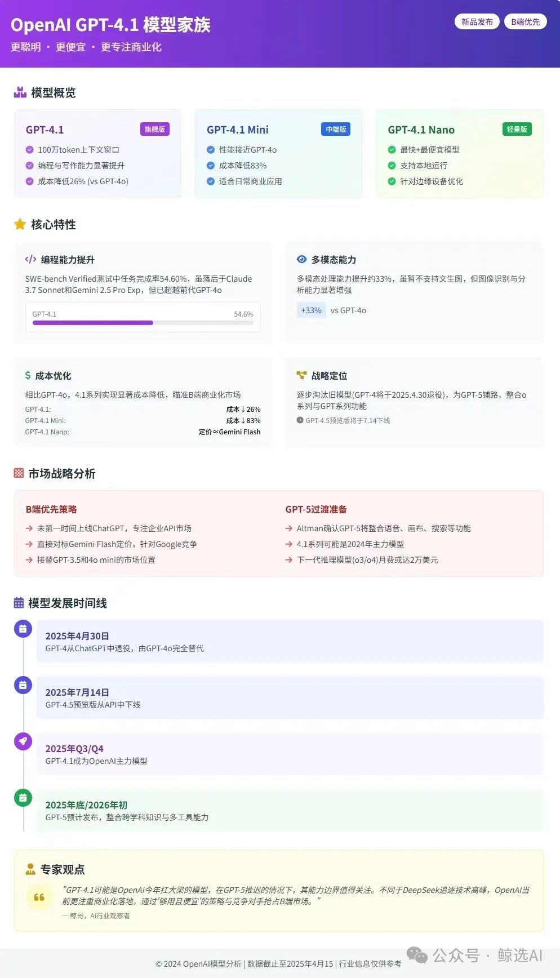
Task: Click the star icon beside 核心特性
Action: [x=20, y=224]
